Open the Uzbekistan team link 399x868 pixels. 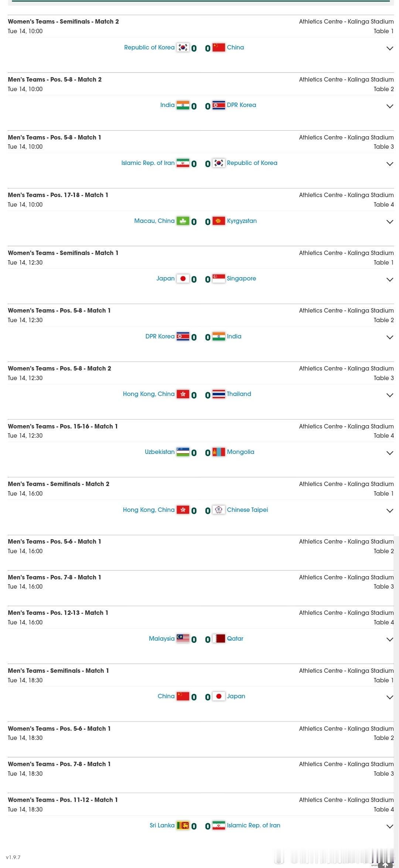coord(160,452)
